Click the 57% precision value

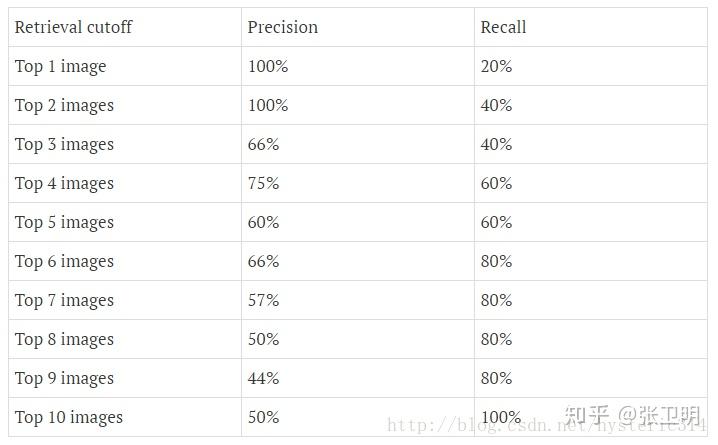(263, 301)
